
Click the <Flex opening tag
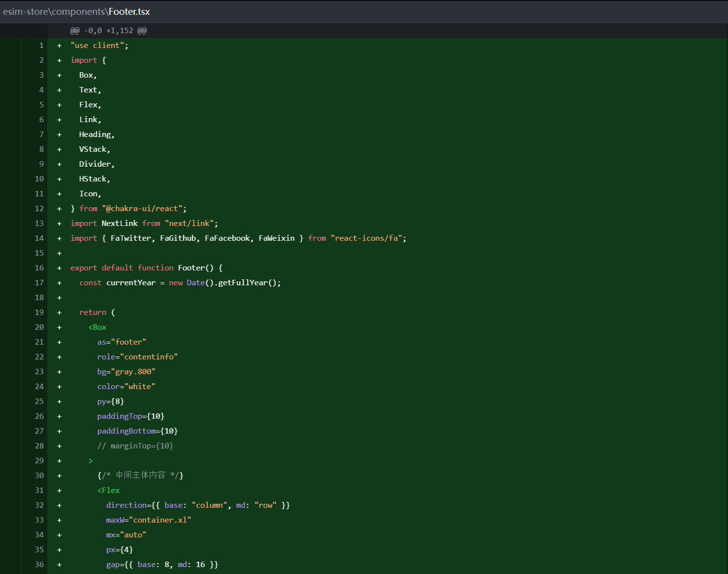(108, 490)
